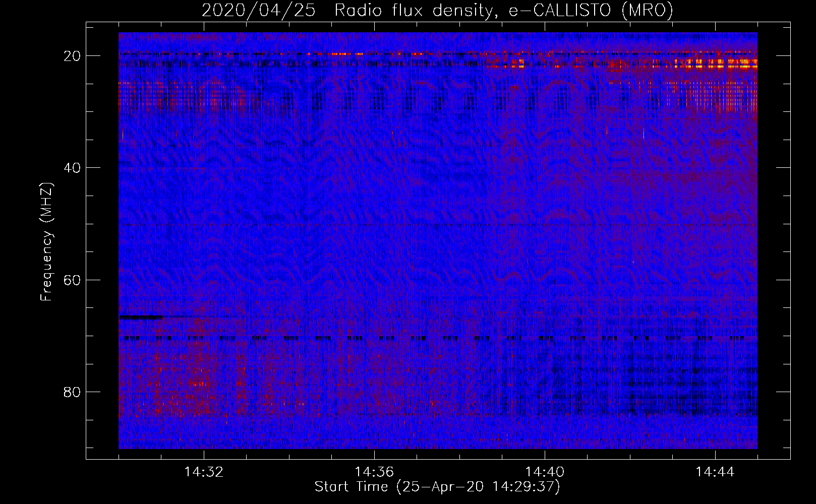Click the '80' frequency tick label
This screenshot has width=816, height=504.
pos(73,392)
